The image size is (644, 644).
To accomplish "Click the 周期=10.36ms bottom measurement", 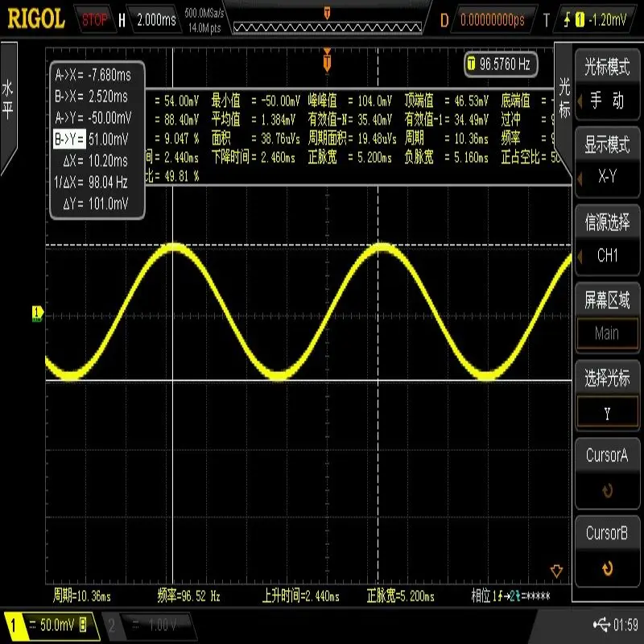I will 82,596.
